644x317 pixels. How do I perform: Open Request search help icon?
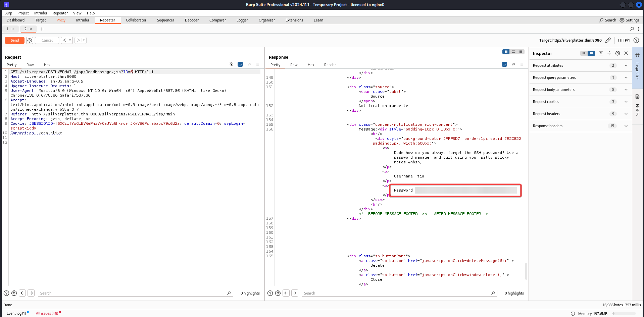6,293
